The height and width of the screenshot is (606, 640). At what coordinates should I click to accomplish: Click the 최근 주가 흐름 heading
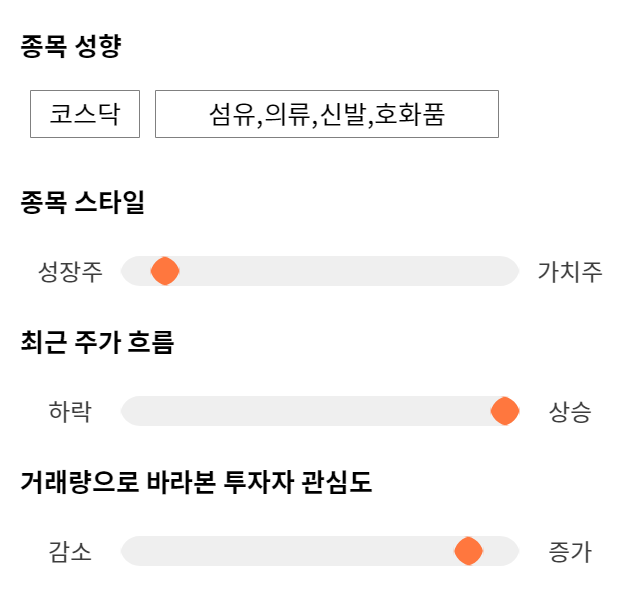click(x=97, y=343)
